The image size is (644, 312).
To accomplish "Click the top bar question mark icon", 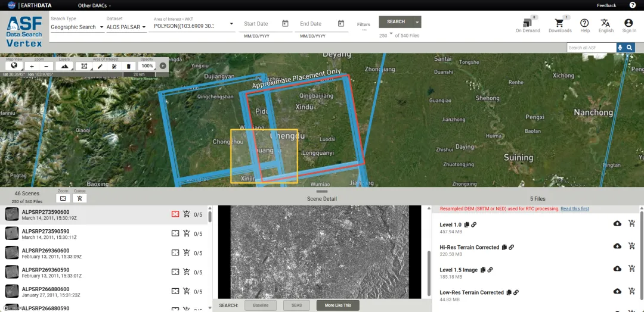I will (633, 5).
